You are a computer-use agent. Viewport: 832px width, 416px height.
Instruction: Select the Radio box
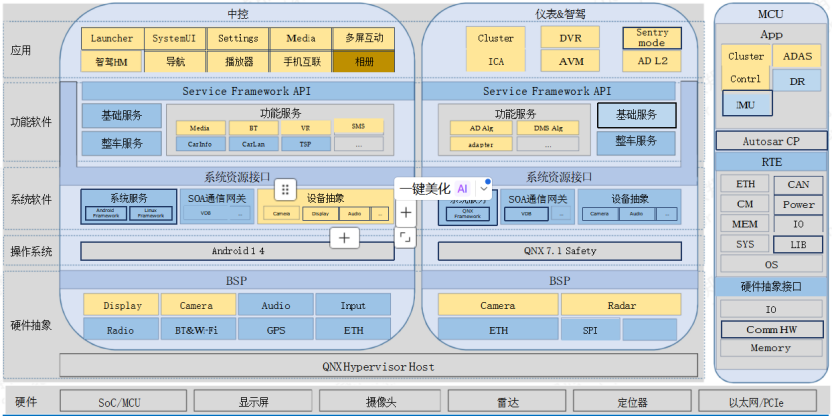click(x=120, y=330)
